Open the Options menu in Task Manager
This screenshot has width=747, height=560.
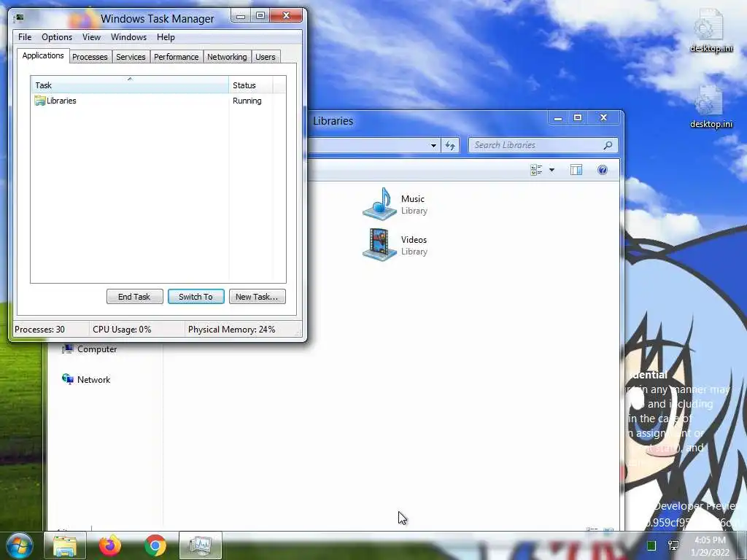57,37
